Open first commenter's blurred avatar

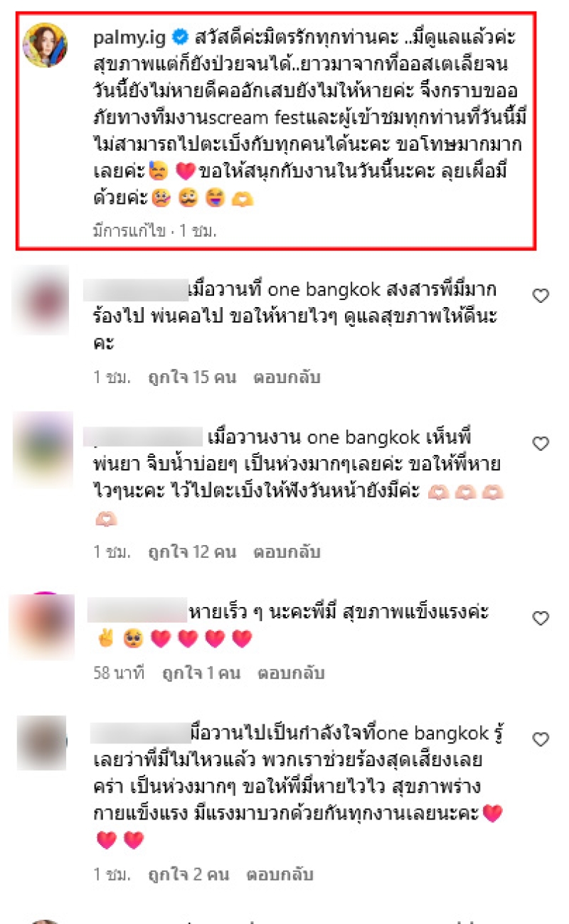click(42, 301)
